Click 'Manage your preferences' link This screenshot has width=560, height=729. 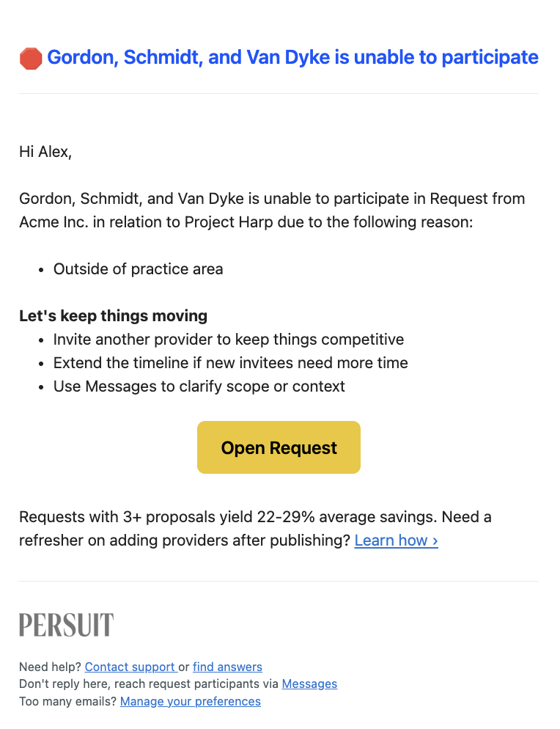click(191, 701)
